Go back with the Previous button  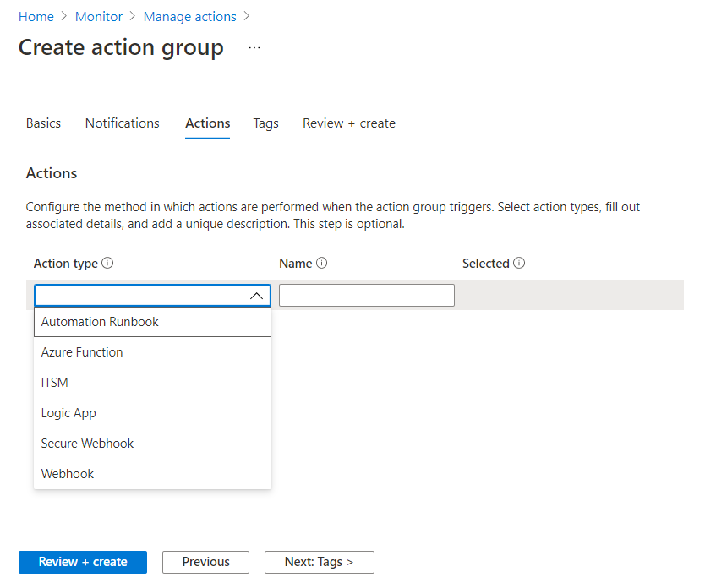pos(206,562)
